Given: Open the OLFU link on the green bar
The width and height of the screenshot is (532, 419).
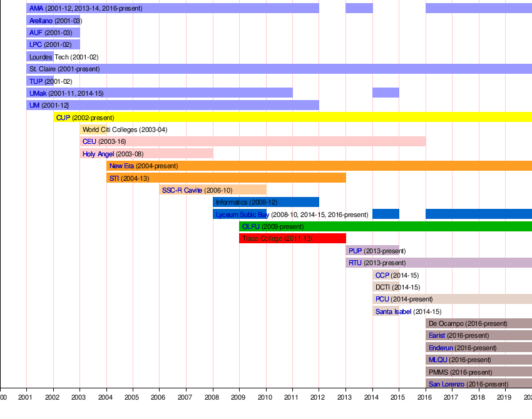Looking at the screenshot, I should pos(250,226).
